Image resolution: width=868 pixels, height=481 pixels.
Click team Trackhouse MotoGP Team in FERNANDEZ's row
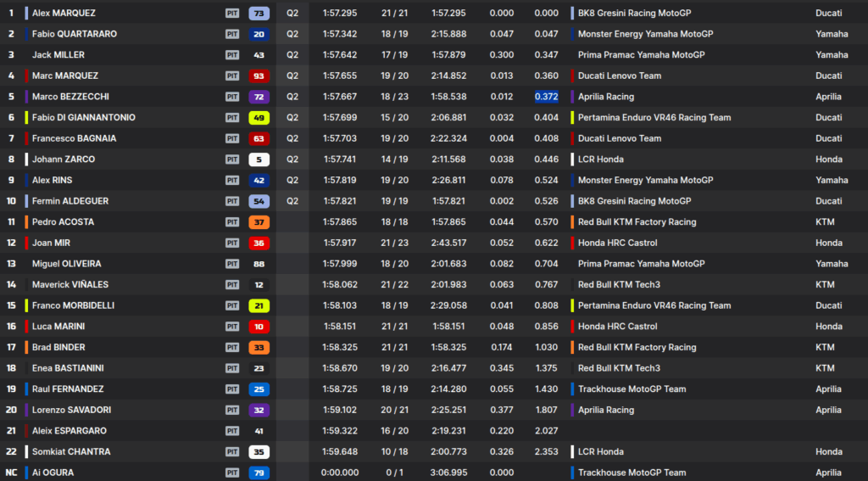[632, 389]
